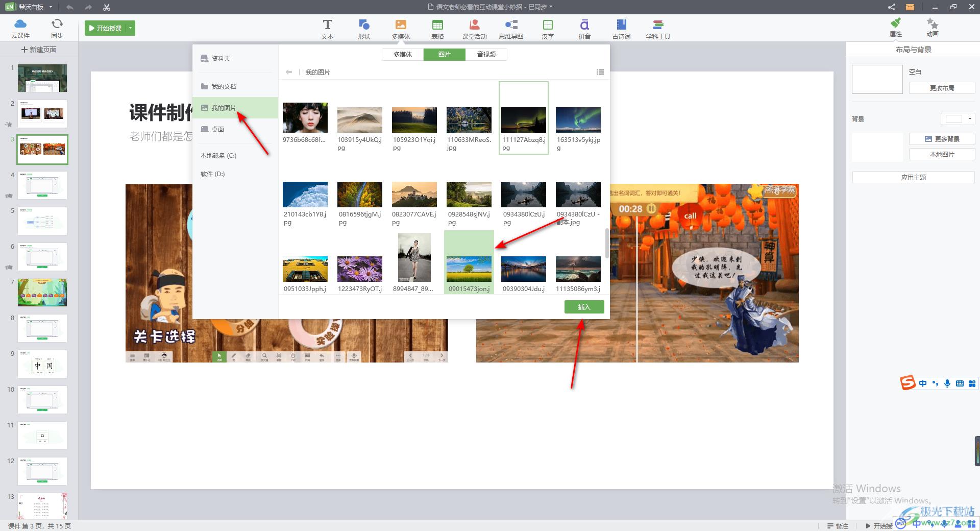
Task: Open 资料夹 in the dialog sidebar
Action: pos(235,58)
